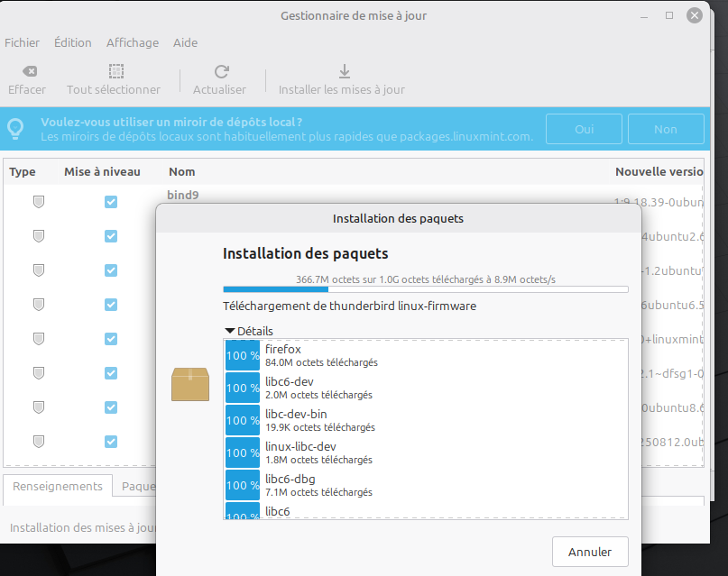Select the libc-dev-bin entry in details
Viewport: 728px width, 576px height.
426,420
